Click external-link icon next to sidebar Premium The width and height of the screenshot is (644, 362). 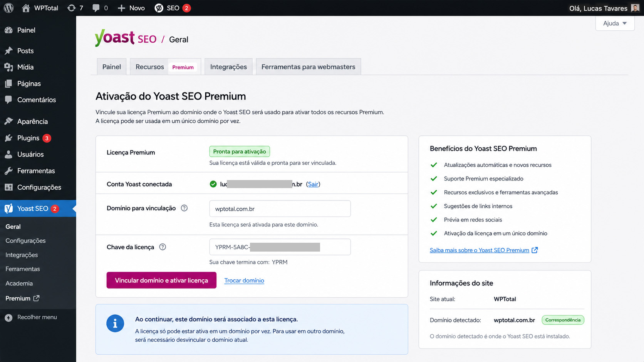coord(36,298)
